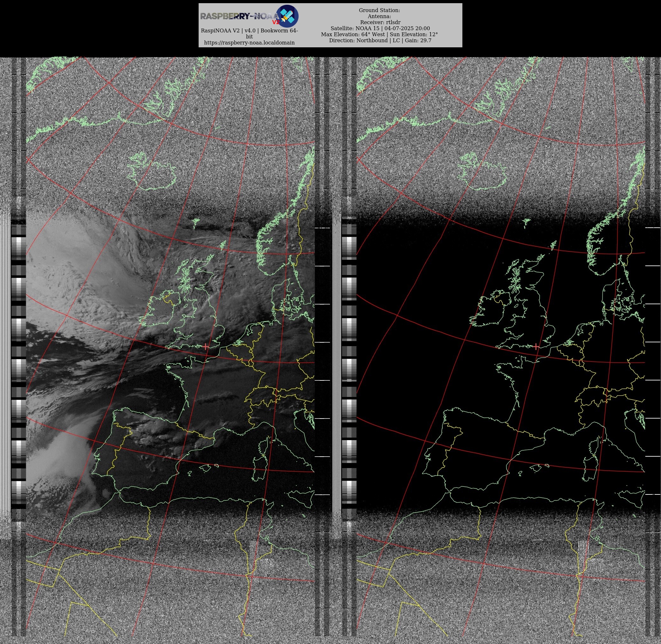Select the 'RaspiNOAA V2 | v4.0 | Bookworm 64-' text
The height and width of the screenshot is (644, 661).
(x=249, y=30)
